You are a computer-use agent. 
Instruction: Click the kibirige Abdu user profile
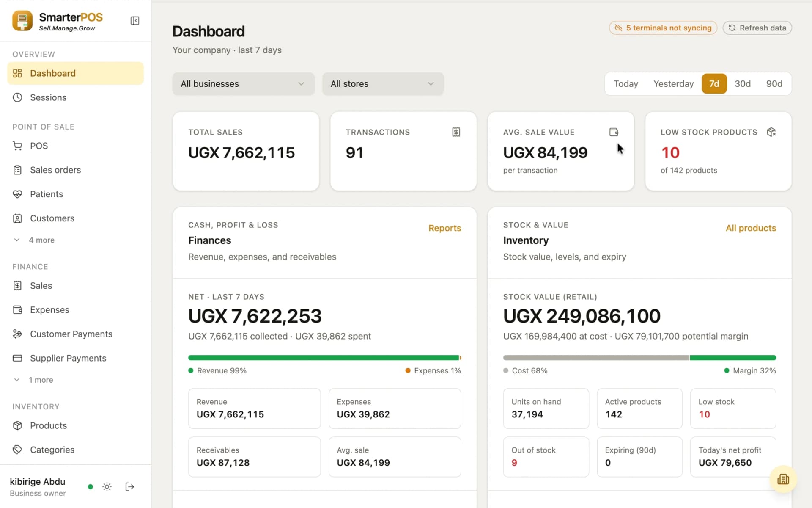click(38, 487)
